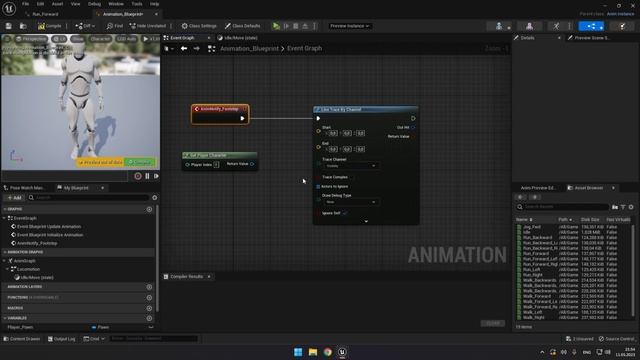Click the Unreal Engine logo icon
Viewport: 640px width, 360px height.
(x=9, y=8)
